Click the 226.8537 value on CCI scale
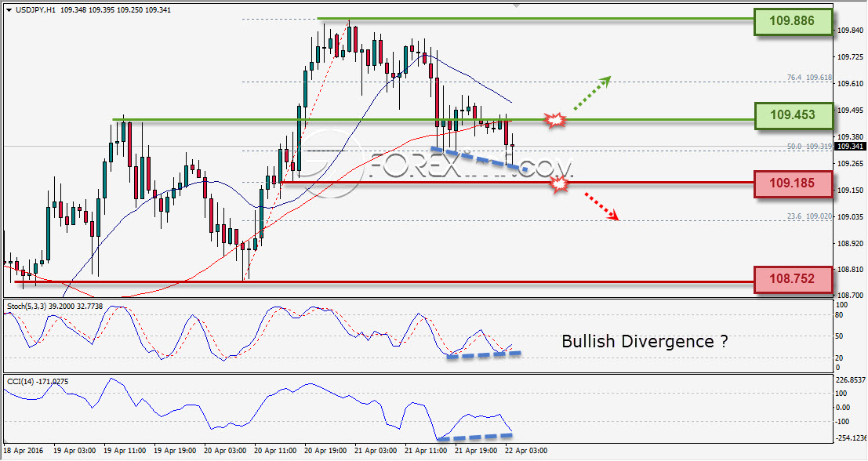The height and width of the screenshot is (461, 868). pos(850,379)
